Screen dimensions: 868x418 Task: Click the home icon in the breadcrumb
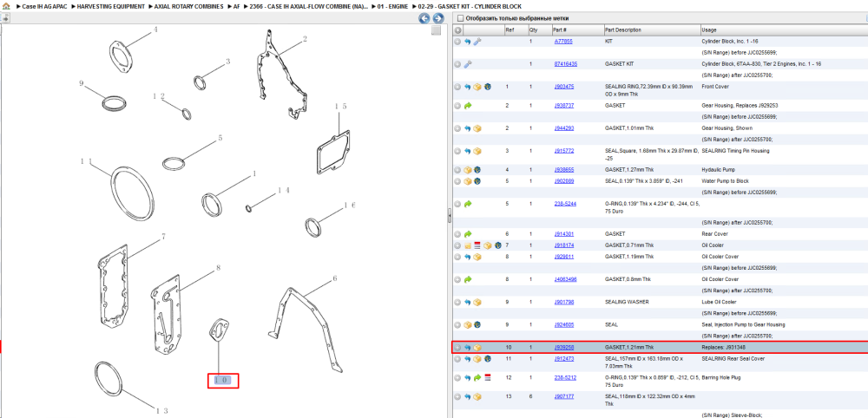pyautogui.click(x=6, y=6)
